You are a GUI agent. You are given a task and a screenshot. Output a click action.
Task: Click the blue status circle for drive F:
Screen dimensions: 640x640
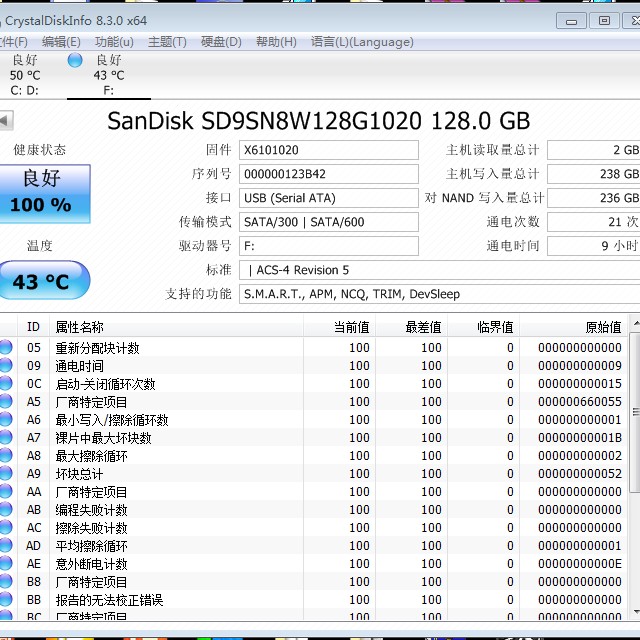click(x=75, y=60)
